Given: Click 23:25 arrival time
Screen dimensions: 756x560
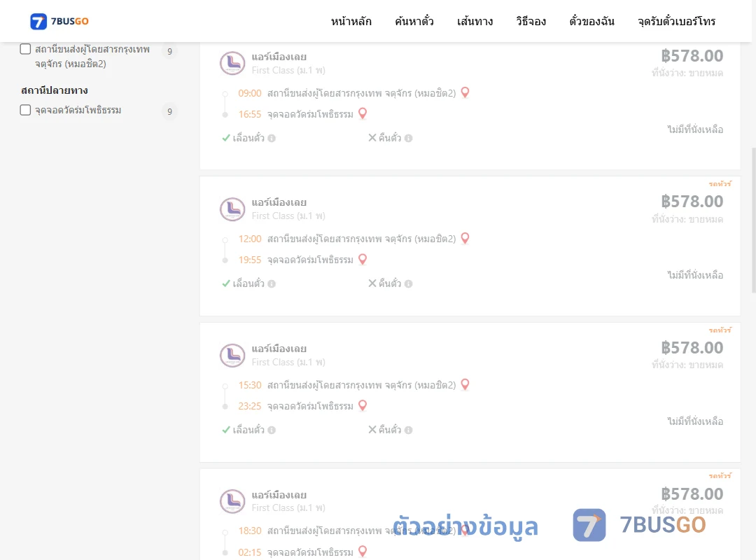Looking at the screenshot, I should [250, 406].
